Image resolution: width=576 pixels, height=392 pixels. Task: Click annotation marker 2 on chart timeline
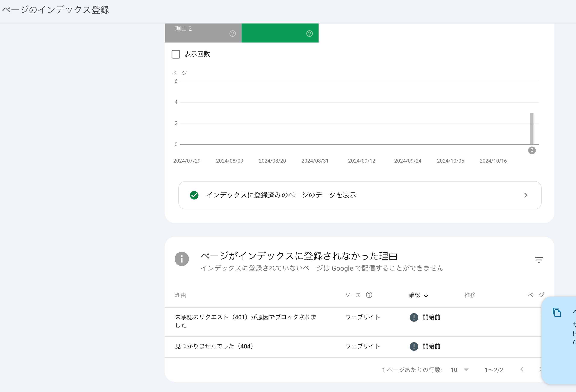point(532,150)
